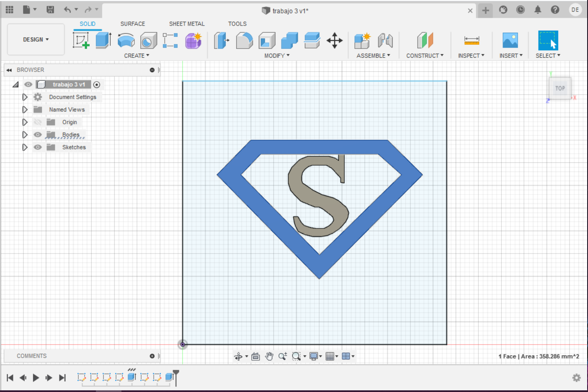The width and height of the screenshot is (588, 392).
Task: Select the Shell tool
Action: coord(267,41)
